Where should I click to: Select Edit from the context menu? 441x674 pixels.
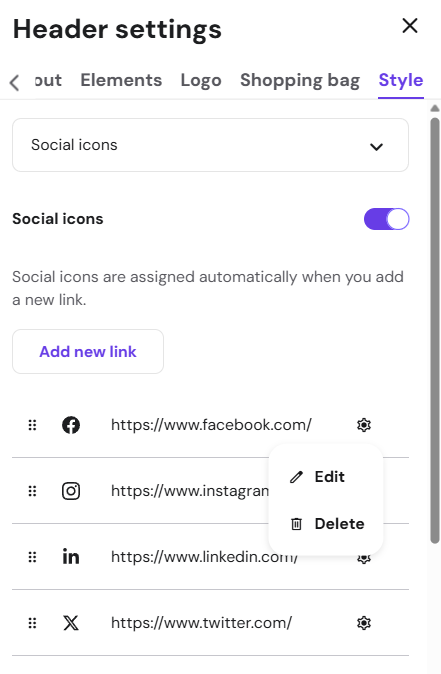point(318,477)
